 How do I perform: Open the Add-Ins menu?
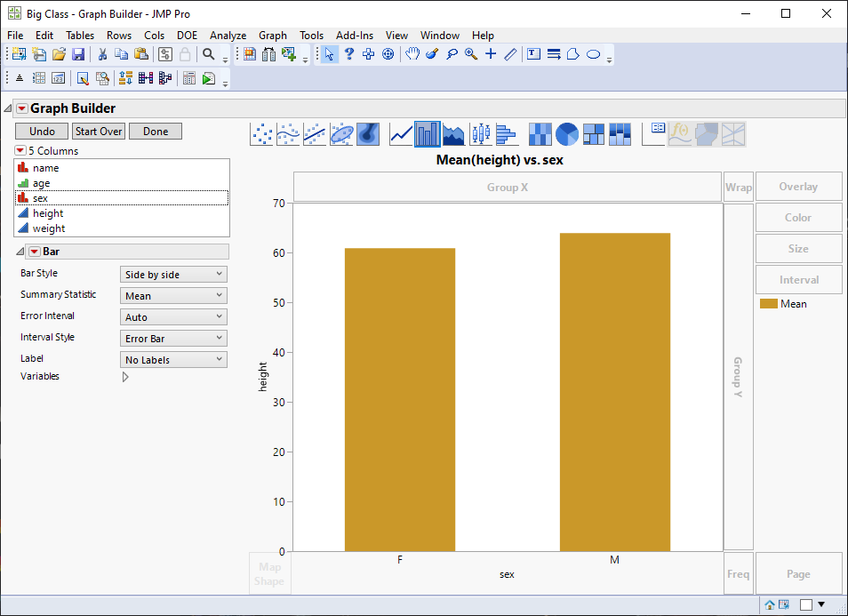tap(355, 36)
